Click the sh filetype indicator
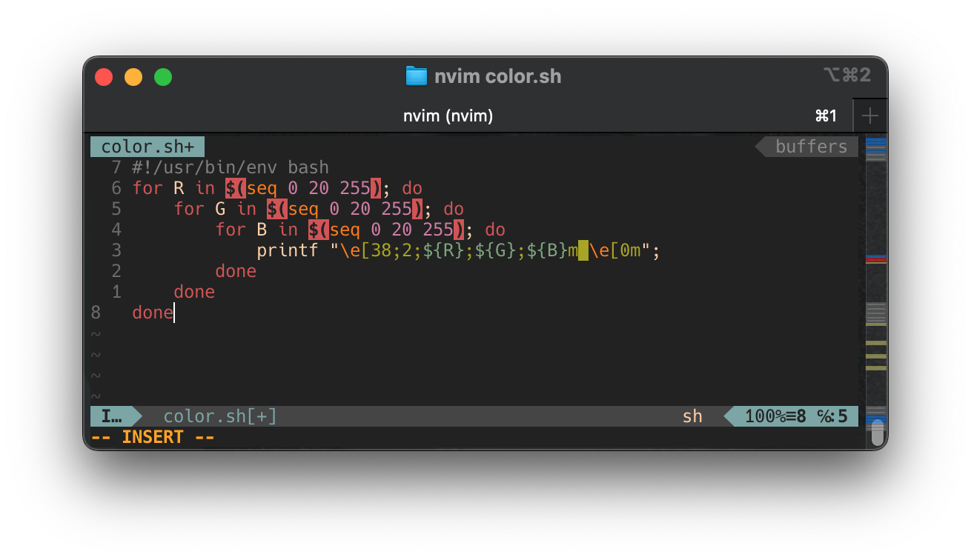Screen dimensions: 971x560 pyautogui.click(x=692, y=416)
